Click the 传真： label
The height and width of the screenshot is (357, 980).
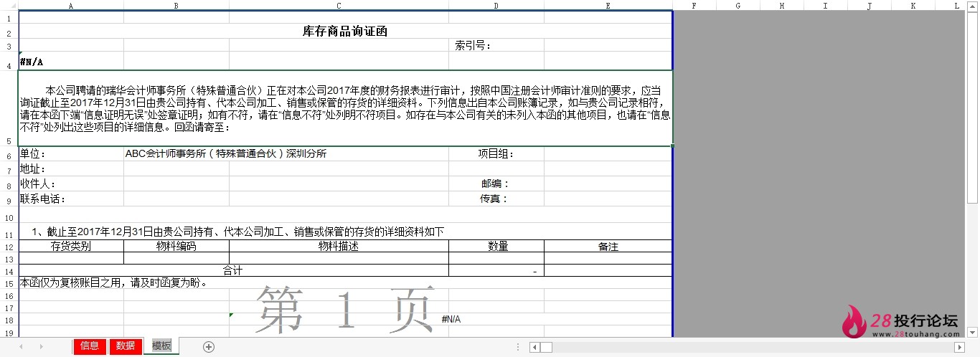[x=495, y=199]
